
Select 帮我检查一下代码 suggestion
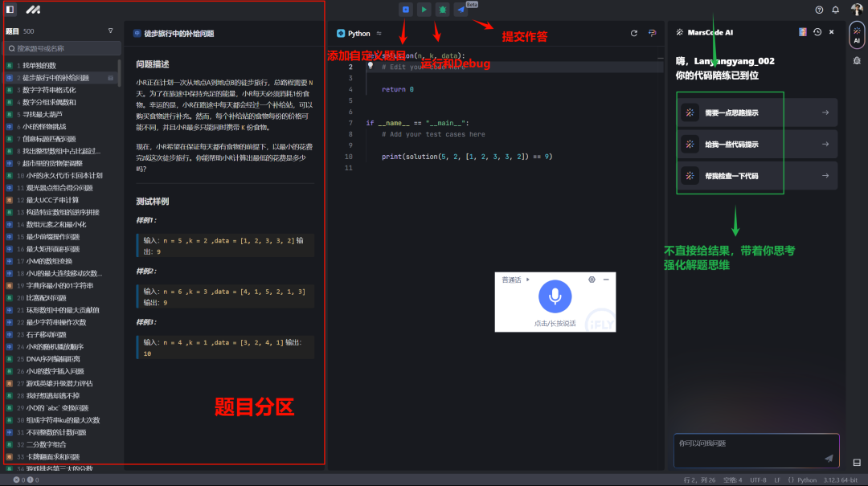pos(756,175)
